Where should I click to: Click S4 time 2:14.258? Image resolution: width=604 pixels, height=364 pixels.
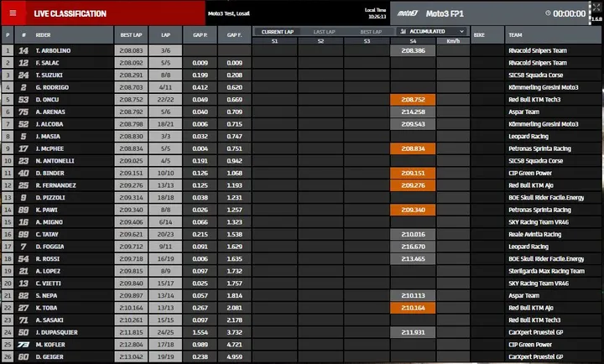coord(413,112)
